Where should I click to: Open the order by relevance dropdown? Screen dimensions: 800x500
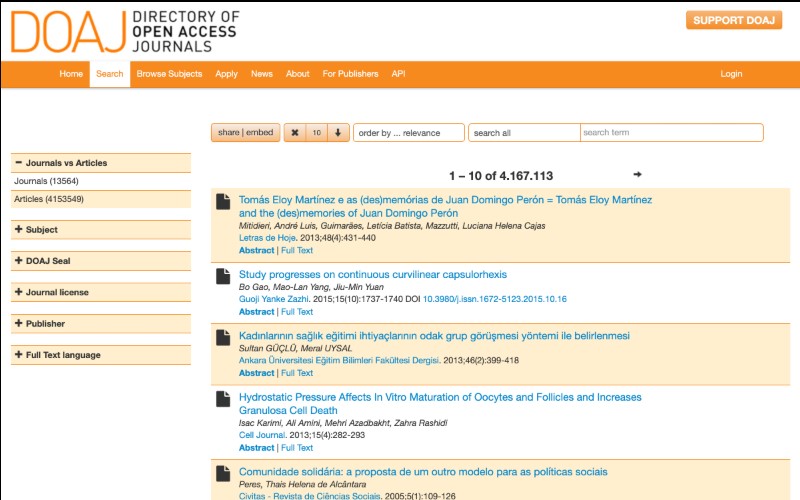(408, 133)
